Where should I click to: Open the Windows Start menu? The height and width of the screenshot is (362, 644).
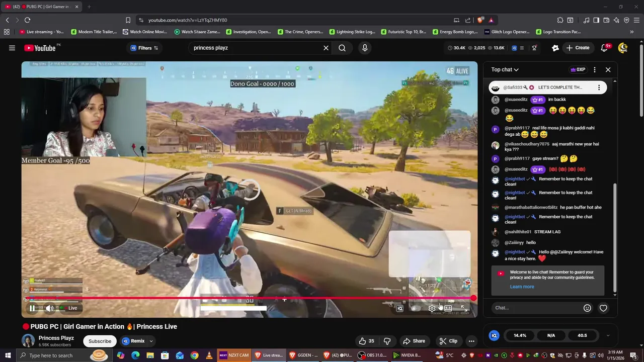[x=8, y=355]
